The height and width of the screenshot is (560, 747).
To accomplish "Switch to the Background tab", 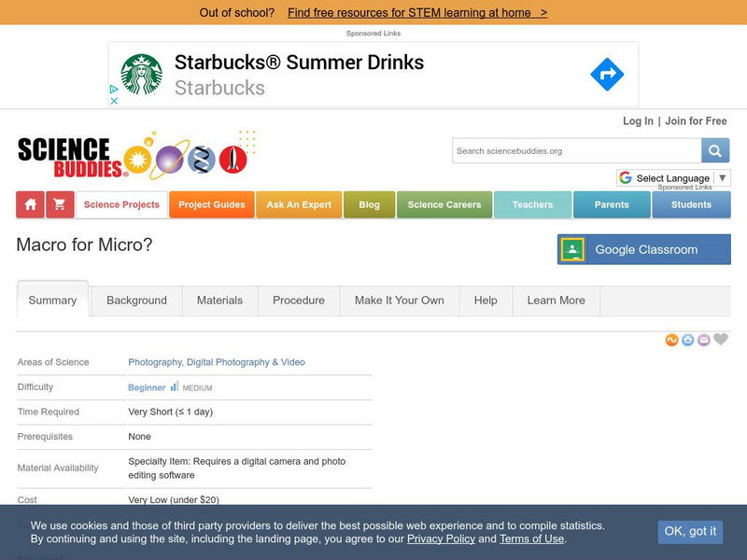I will (136, 301).
